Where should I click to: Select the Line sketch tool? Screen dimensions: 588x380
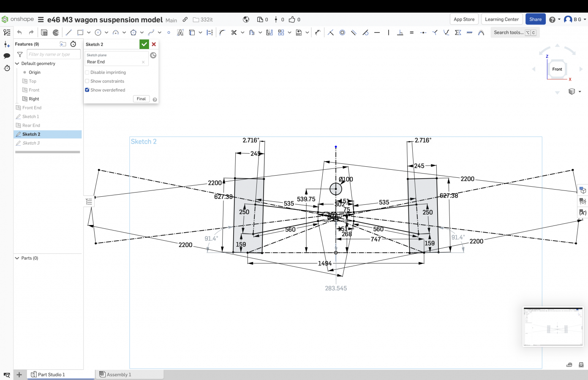pyautogui.click(x=69, y=33)
